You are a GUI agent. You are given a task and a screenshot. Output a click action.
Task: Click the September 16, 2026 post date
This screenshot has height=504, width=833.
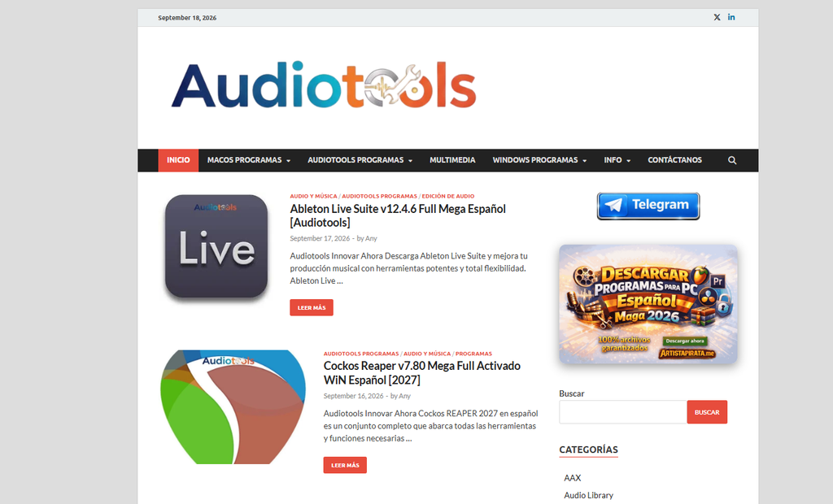(353, 396)
